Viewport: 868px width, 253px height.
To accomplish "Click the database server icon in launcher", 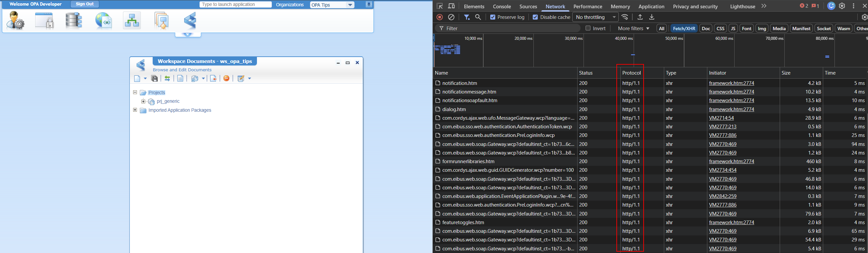I will pyautogui.click(x=73, y=21).
